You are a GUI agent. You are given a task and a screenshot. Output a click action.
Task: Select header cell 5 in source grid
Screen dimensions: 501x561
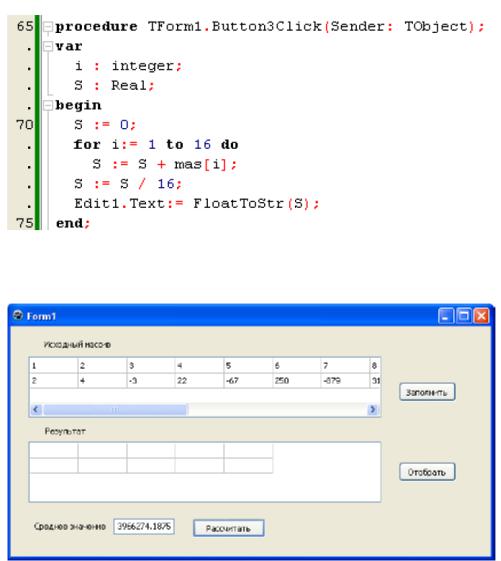(248, 366)
